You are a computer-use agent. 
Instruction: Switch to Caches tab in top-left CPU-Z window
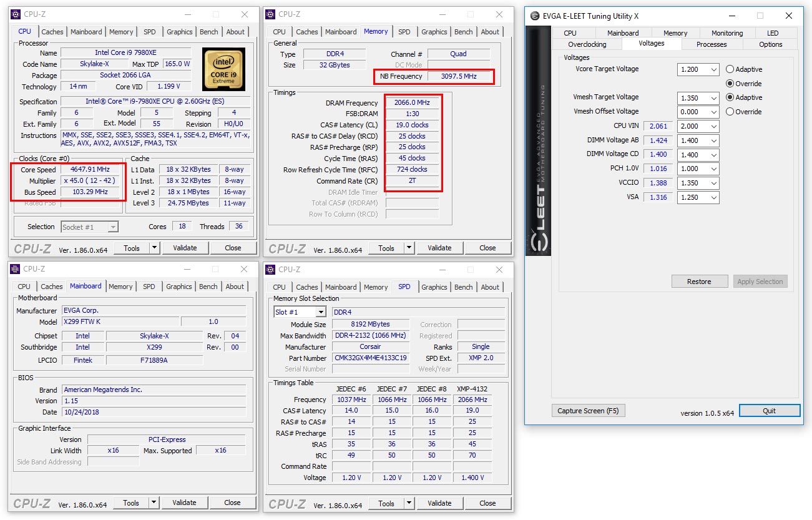[52, 32]
